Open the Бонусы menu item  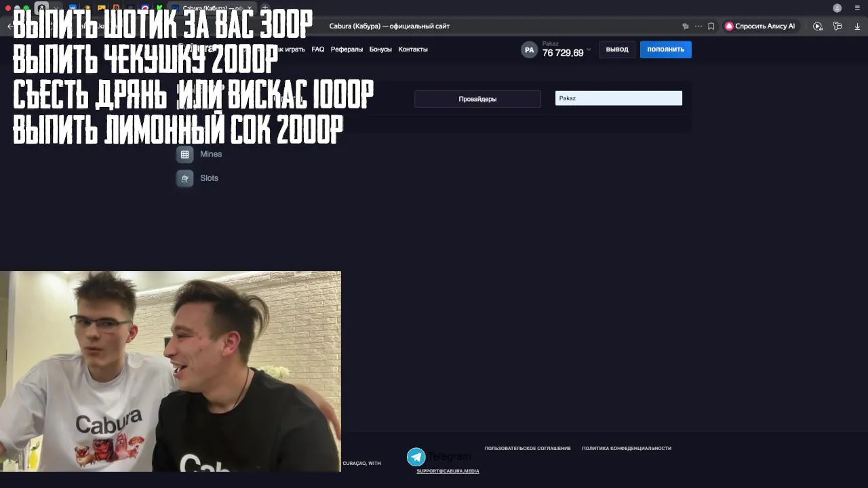pyautogui.click(x=380, y=49)
